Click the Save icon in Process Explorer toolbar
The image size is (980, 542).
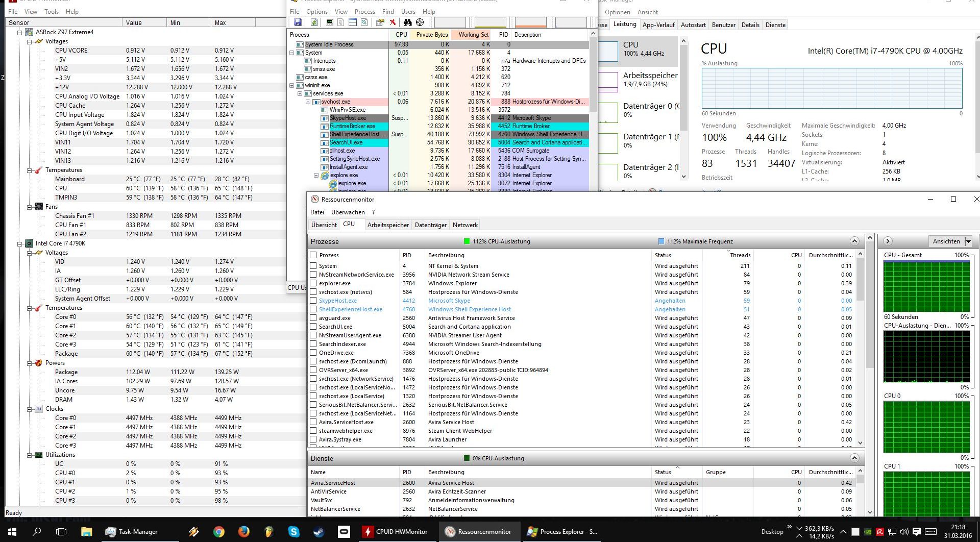(x=298, y=22)
